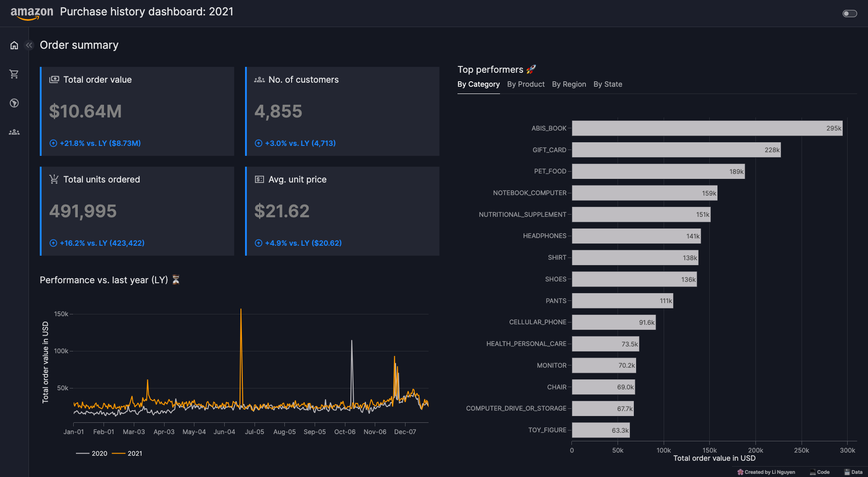Select the NOTEBOOK_COMPUTER bar

[x=645, y=193]
